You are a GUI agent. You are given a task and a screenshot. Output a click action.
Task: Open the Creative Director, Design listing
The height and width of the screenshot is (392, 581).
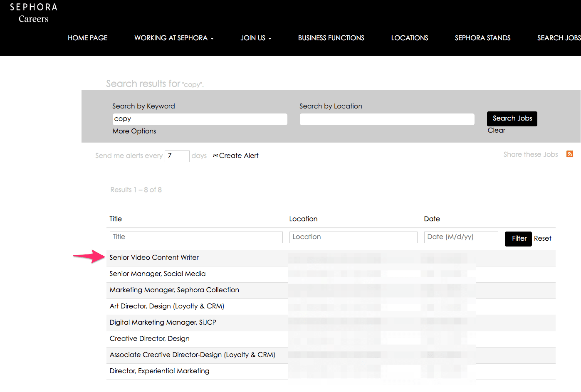(x=149, y=339)
